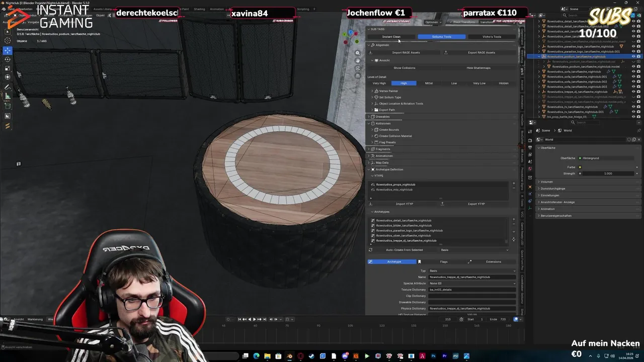Screen dimensions: 644x362
Task: Open the Sollumz Tools sub tab
Action: [x=441, y=37]
